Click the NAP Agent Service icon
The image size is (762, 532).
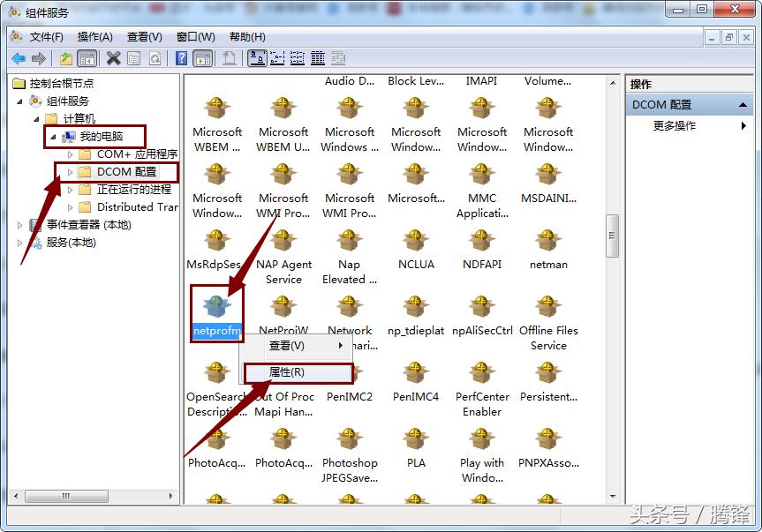tap(284, 241)
